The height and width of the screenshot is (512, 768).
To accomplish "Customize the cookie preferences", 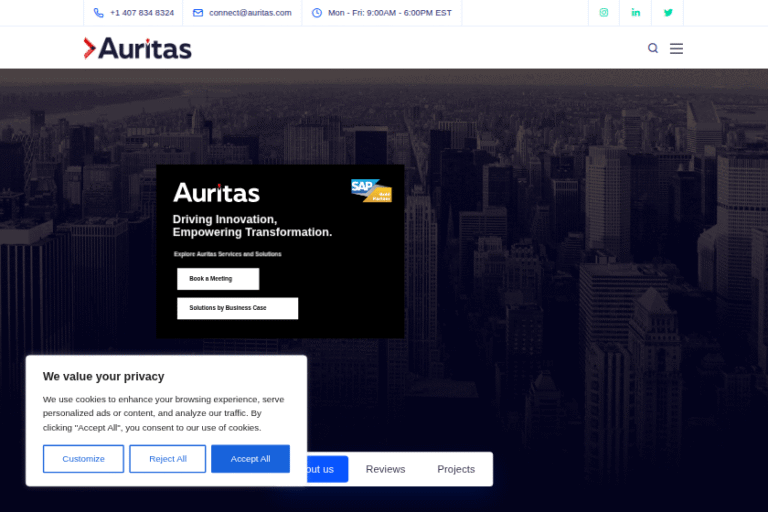I will click(x=83, y=459).
